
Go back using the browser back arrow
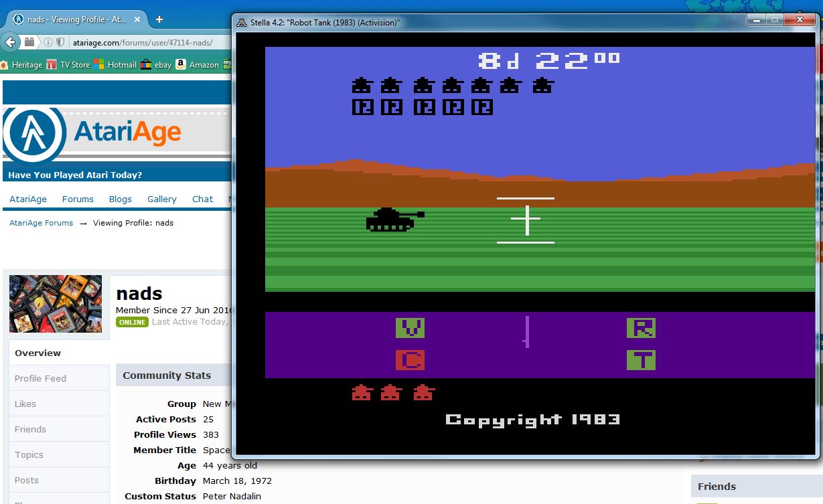pyautogui.click(x=11, y=42)
